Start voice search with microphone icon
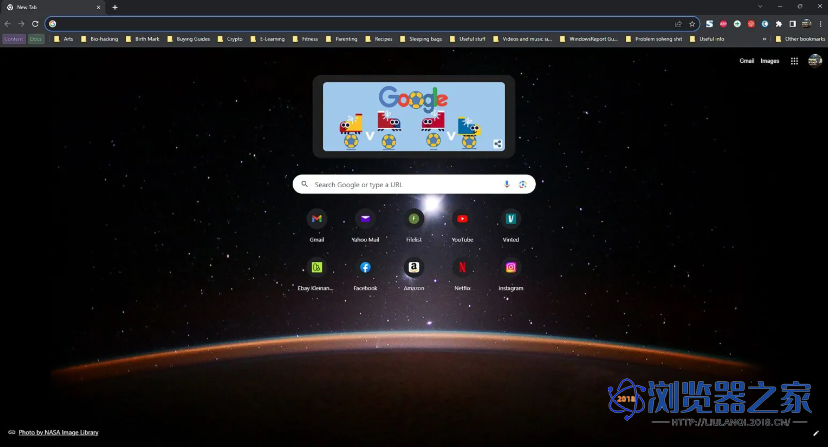This screenshot has width=828, height=448. (x=506, y=184)
